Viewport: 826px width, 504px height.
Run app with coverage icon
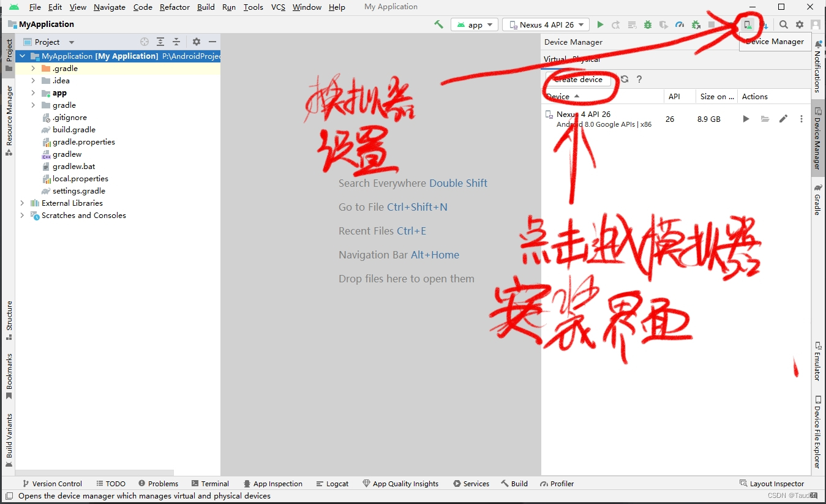pyautogui.click(x=664, y=24)
